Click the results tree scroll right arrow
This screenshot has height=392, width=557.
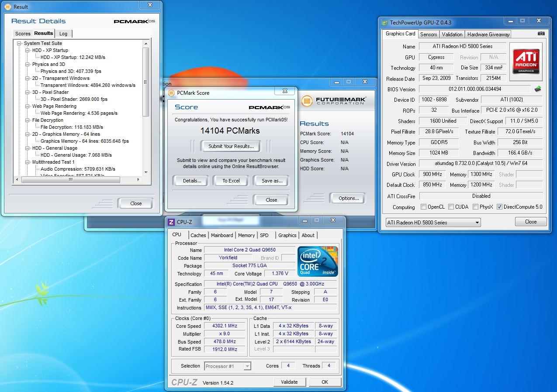pyautogui.click(x=138, y=179)
